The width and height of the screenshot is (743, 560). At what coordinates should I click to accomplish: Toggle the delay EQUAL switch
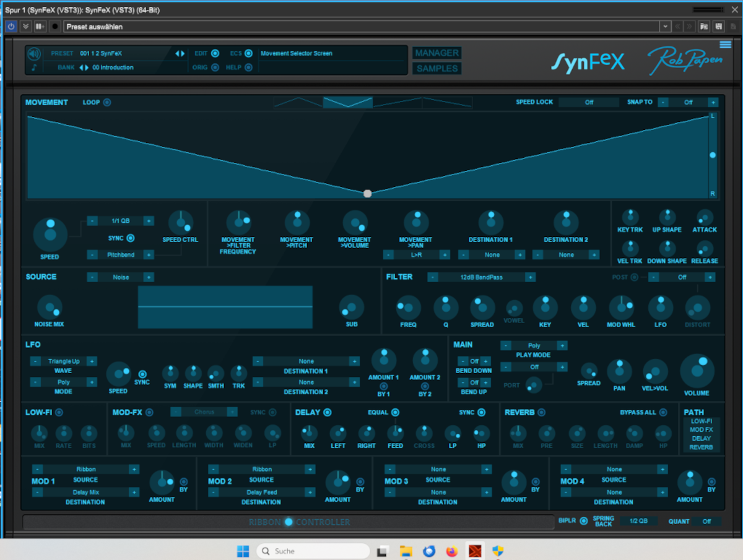(x=395, y=412)
